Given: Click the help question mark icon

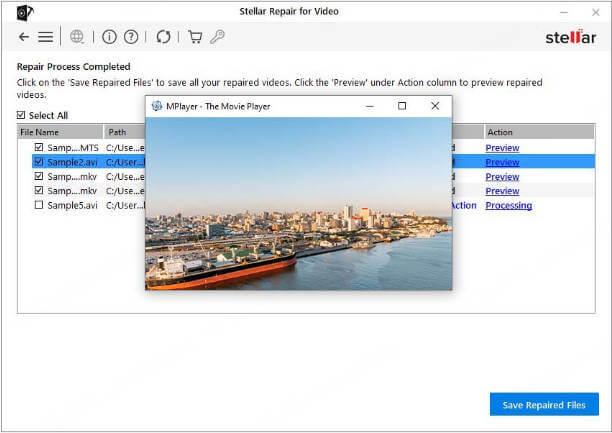Looking at the screenshot, I should (x=131, y=37).
